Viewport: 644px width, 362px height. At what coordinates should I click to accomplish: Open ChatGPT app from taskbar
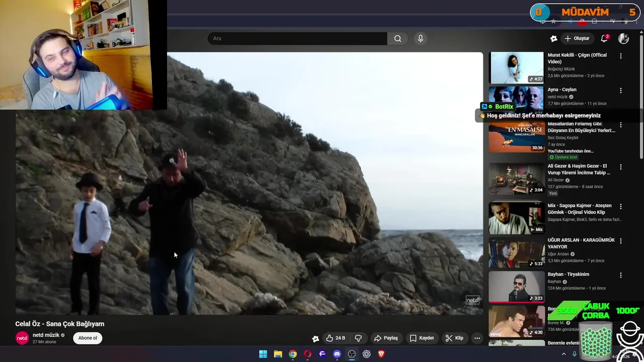[366, 354]
